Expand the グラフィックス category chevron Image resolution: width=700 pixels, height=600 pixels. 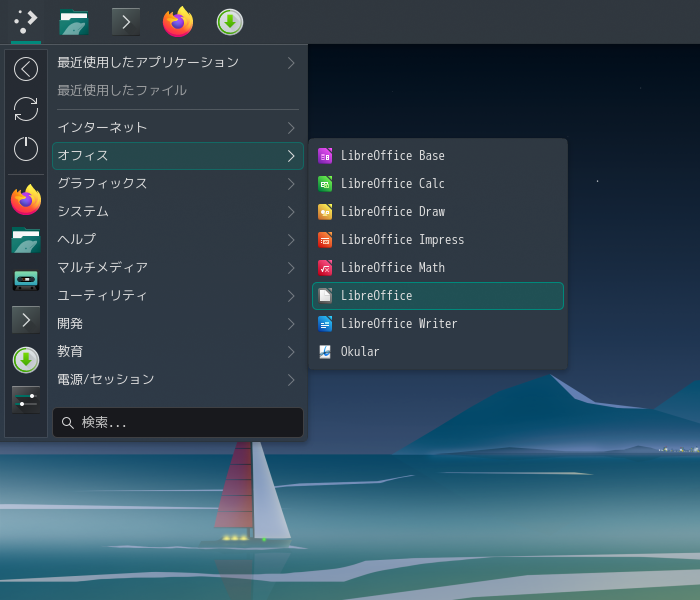pyautogui.click(x=291, y=184)
